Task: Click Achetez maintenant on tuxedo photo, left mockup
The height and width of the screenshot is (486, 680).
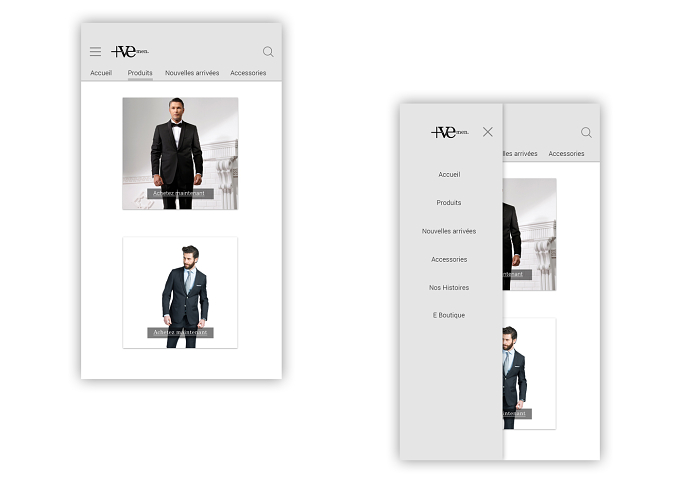Action: point(180,193)
